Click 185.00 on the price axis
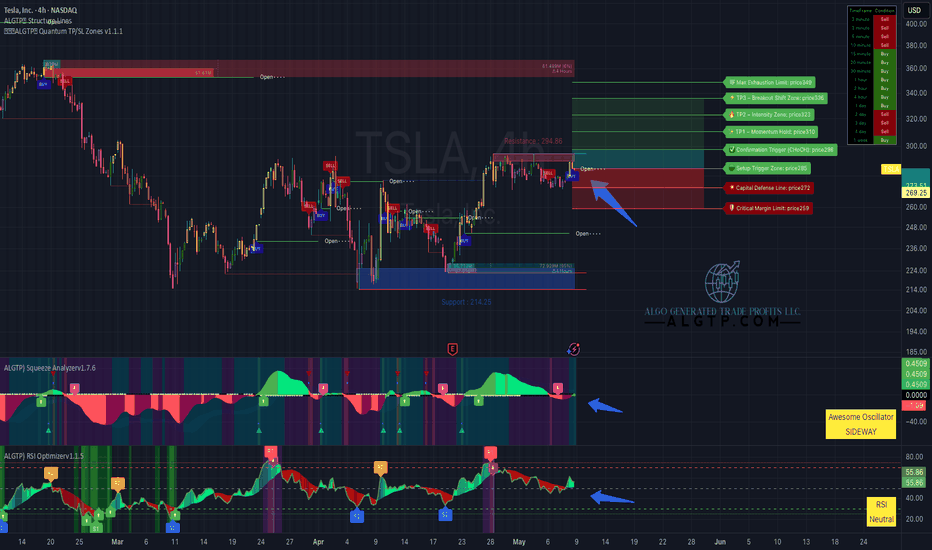The image size is (932, 550). click(916, 352)
